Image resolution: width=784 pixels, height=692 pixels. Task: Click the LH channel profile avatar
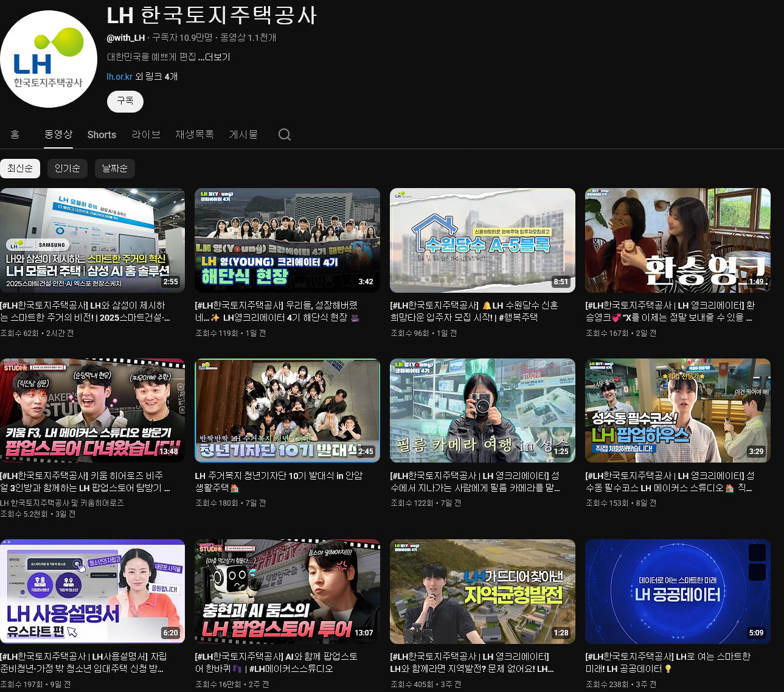pos(49,59)
